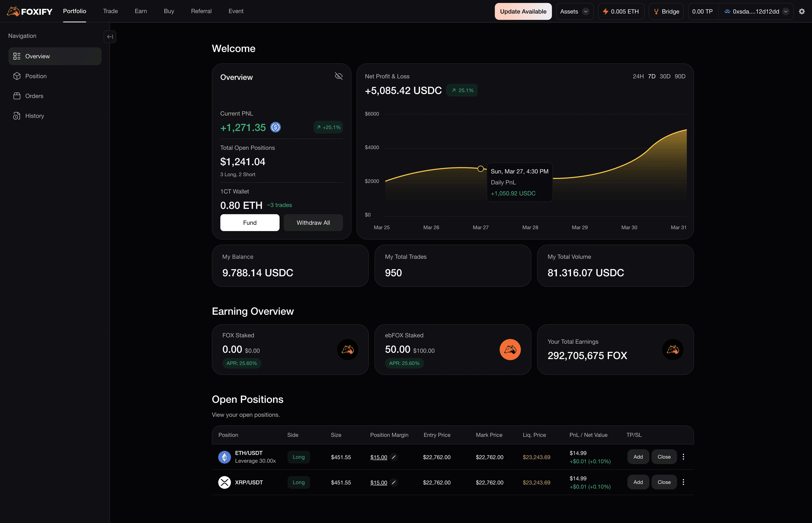
Task: Collapse the navigation sidebar
Action: tap(110, 37)
